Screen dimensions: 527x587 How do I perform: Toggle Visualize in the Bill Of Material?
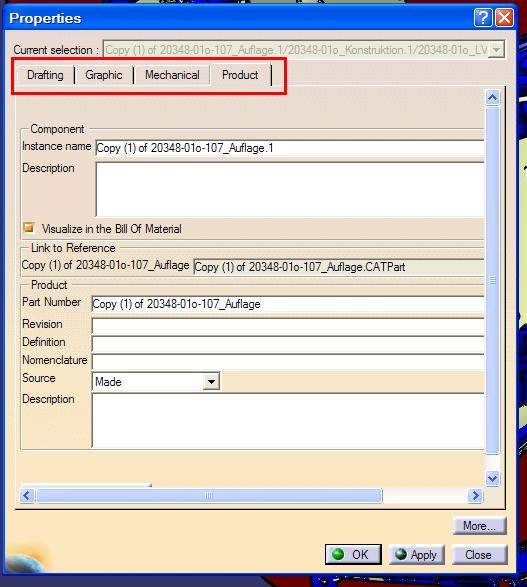29,228
